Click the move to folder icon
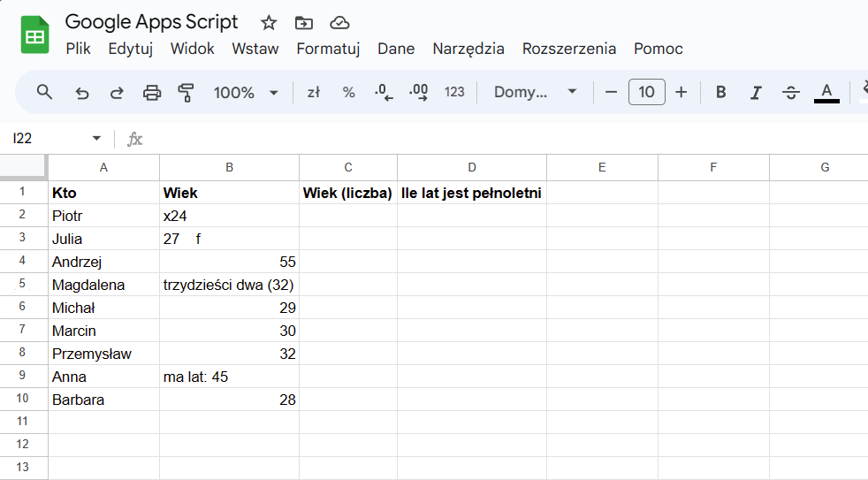The height and width of the screenshot is (480, 868). (304, 23)
